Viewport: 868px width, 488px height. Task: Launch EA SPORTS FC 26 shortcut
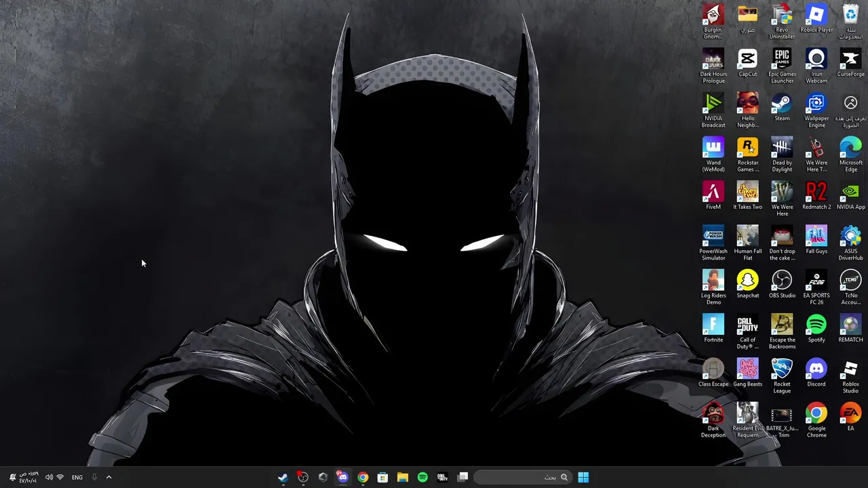[x=816, y=287]
